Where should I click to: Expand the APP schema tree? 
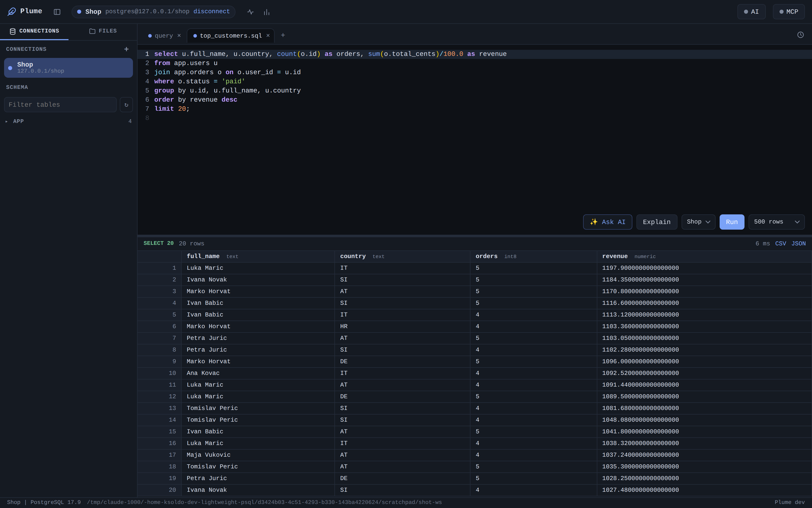(x=69, y=121)
